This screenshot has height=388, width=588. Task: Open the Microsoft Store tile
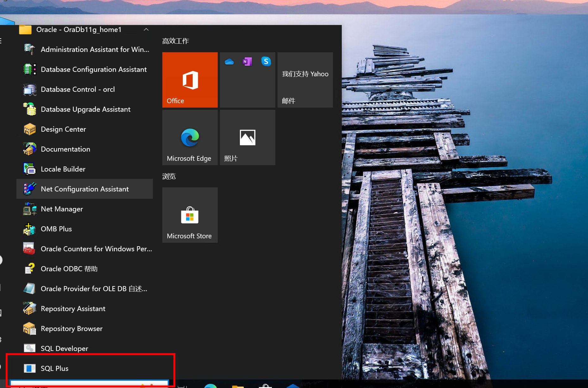[x=190, y=215]
